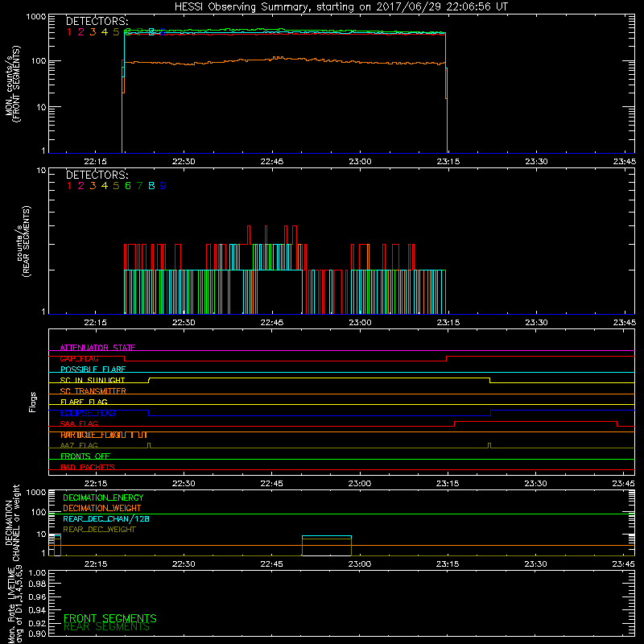Select detector number 2 in the rear segments legend
Viewport: 644px width, 644px height.
click(x=81, y=186)
